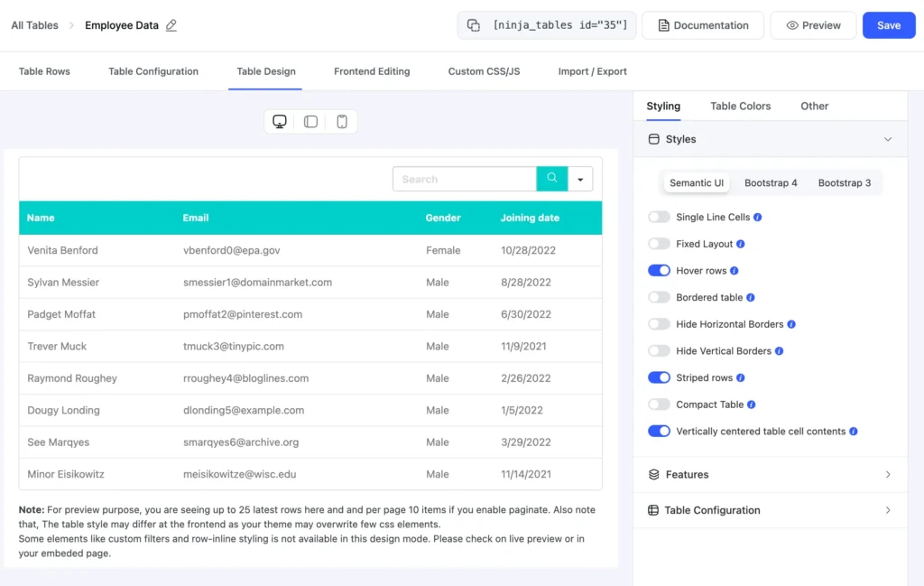Click the Minor Eisikowitz name cell
The height and width of the screenshot is (586, 924).
point(65,474)
